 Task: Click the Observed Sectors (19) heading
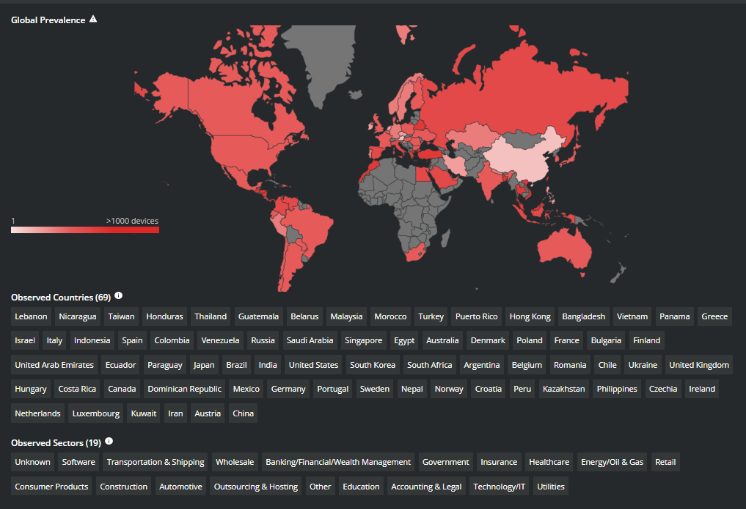[56, 443]
